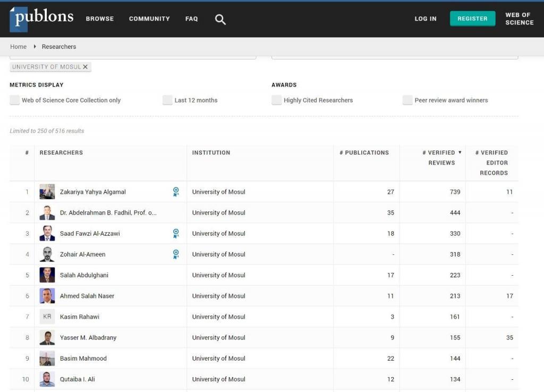Click Ahmed Salah Naser's profile photo
This screenshot has height=392, width=544.
coord(47,296)
